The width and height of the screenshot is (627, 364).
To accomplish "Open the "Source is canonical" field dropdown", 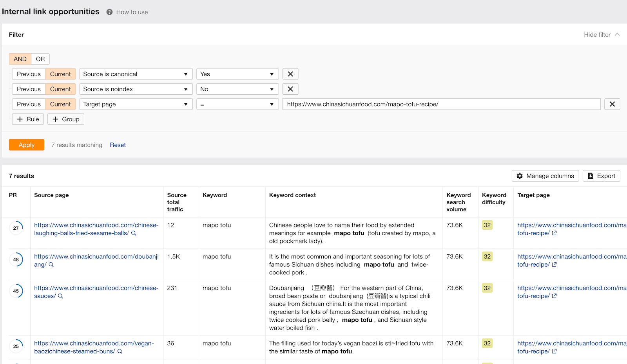I will (x=135, y=74).
